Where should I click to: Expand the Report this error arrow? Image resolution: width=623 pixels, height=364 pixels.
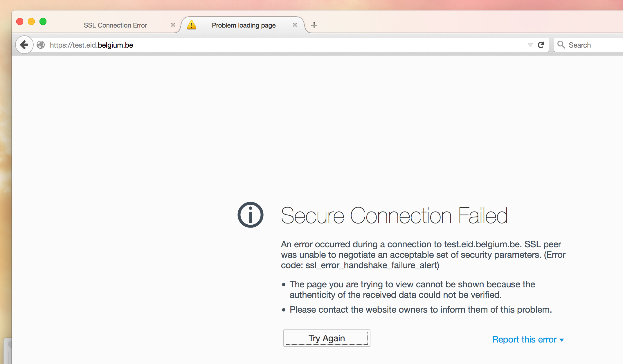coord(562,340)
